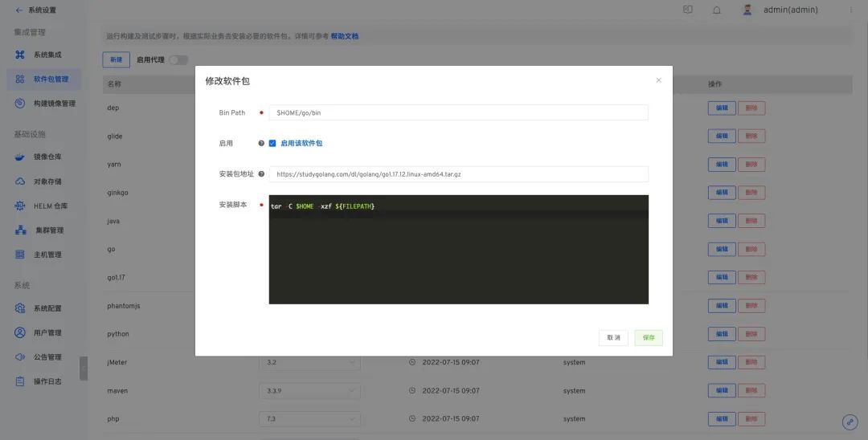Screen dimensions: 868x440
Task: Click the help icon beside 启用
Action: tap(261, 143)
